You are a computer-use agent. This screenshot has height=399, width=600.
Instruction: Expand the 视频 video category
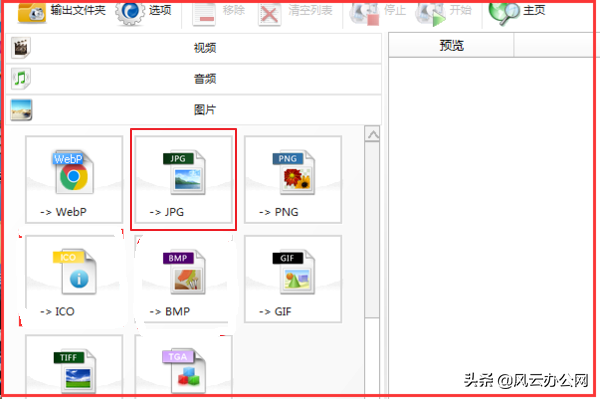194,48
